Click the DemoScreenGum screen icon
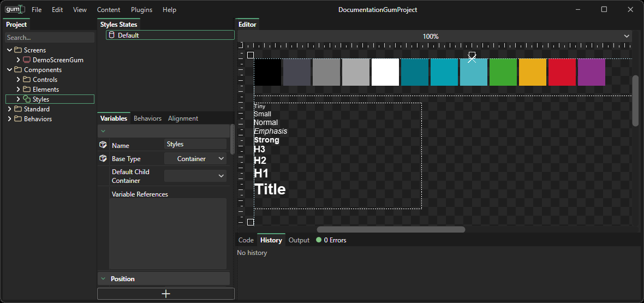This screenshot has width=644, height=303. 27,60
